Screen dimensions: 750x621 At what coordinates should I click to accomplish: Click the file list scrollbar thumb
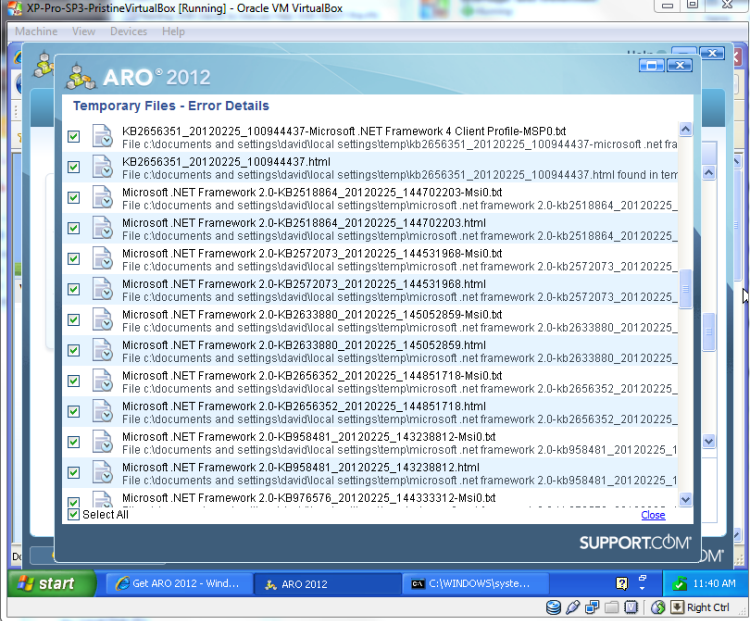click(685, 288)
